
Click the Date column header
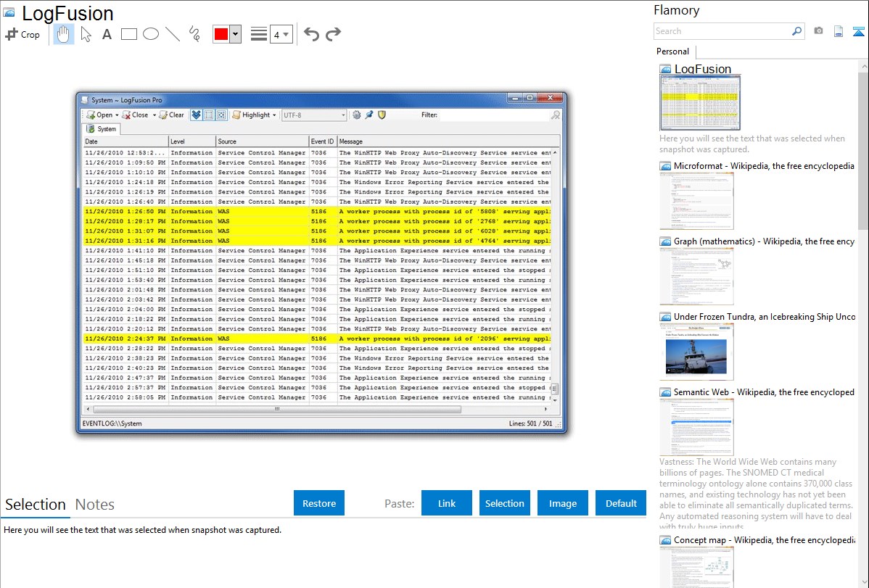(x=125, y=141)
